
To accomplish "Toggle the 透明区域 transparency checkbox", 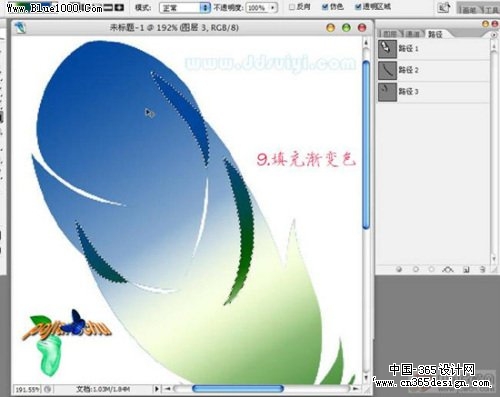I will [x=358, y=7].
